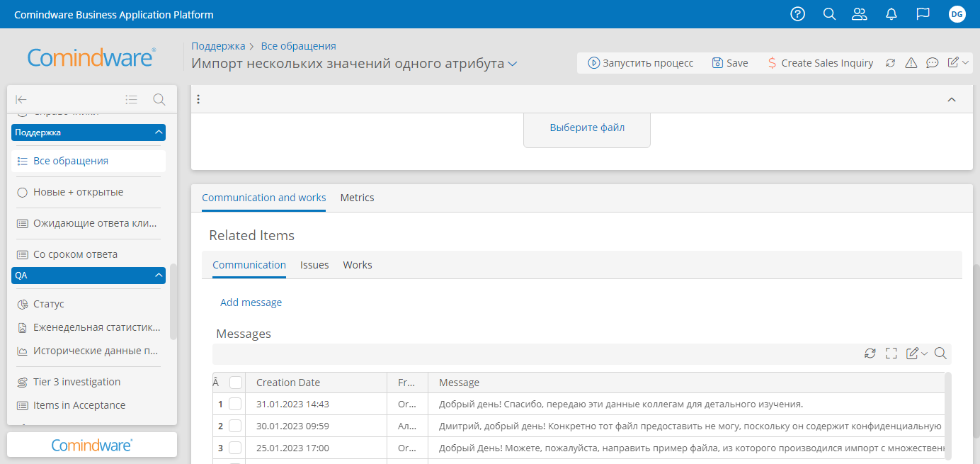The image size is (980, 464).
Task: Switch to Communication and works tab
Action: (263, 198)
